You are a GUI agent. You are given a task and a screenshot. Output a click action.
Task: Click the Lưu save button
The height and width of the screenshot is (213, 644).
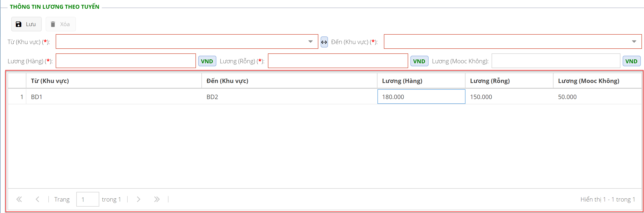(x=26, y=24)
